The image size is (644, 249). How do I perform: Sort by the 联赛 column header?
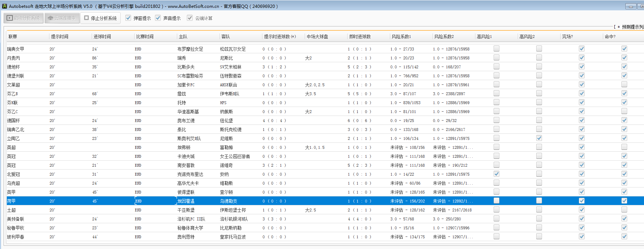(x=13, y=36)
